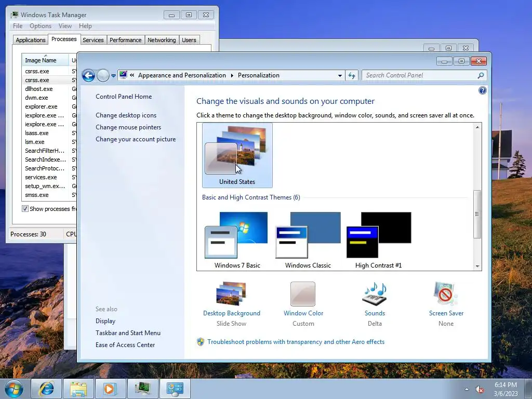Open Task Manager Options menu
This screenshot has width=532, height=399.
pos(41,26)
